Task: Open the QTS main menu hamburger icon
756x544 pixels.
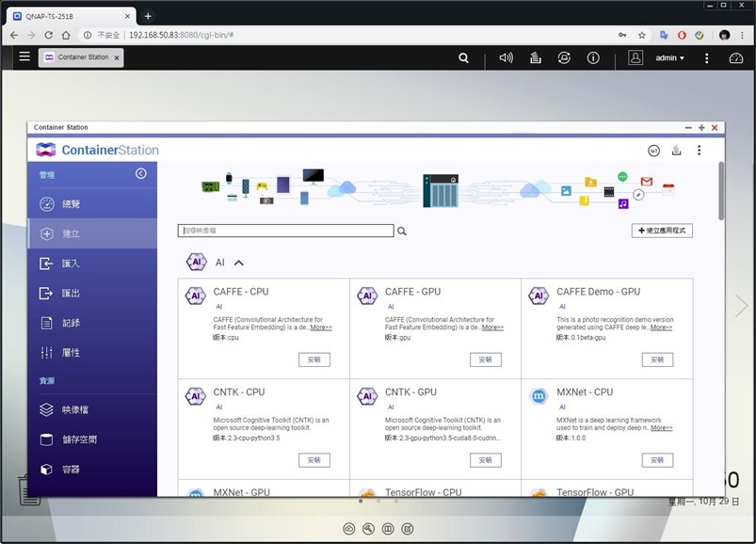Action: pos(24,56)
